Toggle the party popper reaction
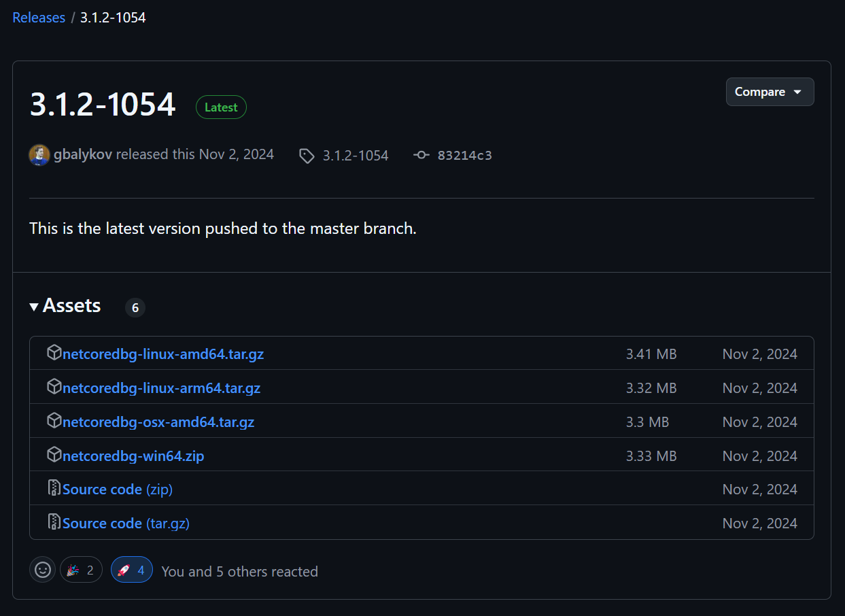 (x=81, y=570)
